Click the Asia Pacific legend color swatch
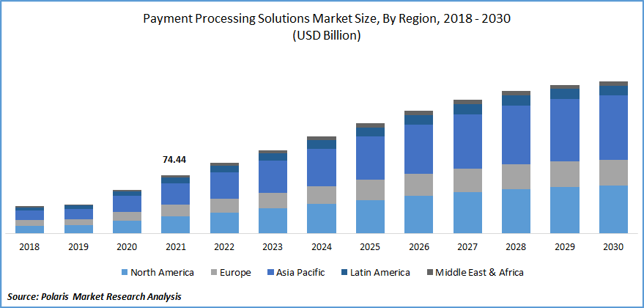Screen dimensions: 644x308 pos(270,272)
